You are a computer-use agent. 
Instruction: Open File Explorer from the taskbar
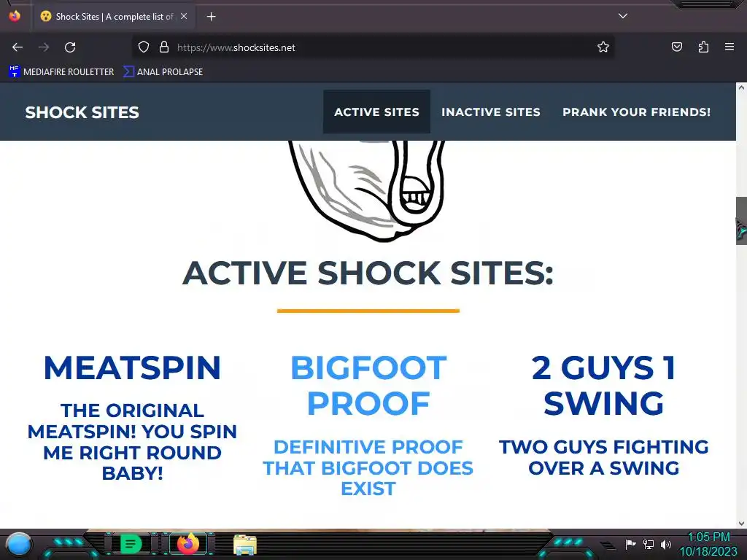click(245, 545)
